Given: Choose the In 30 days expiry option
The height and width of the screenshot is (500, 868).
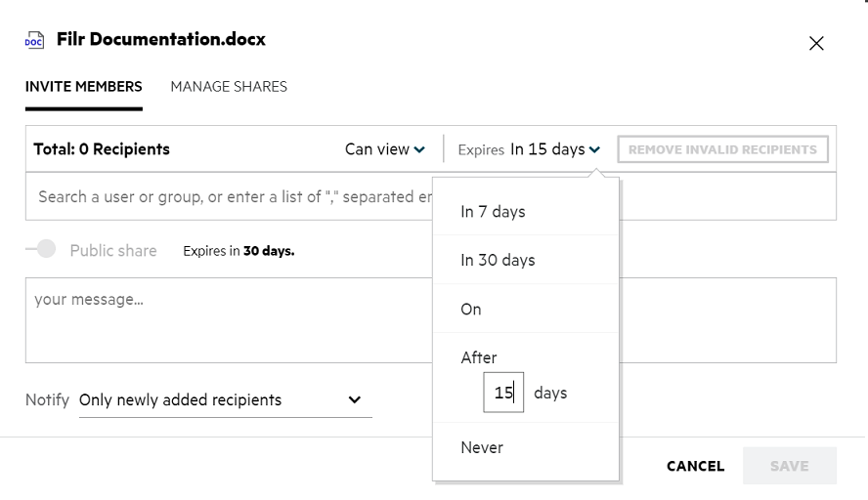Looking at the screenshot, I should tap(498, 260).
